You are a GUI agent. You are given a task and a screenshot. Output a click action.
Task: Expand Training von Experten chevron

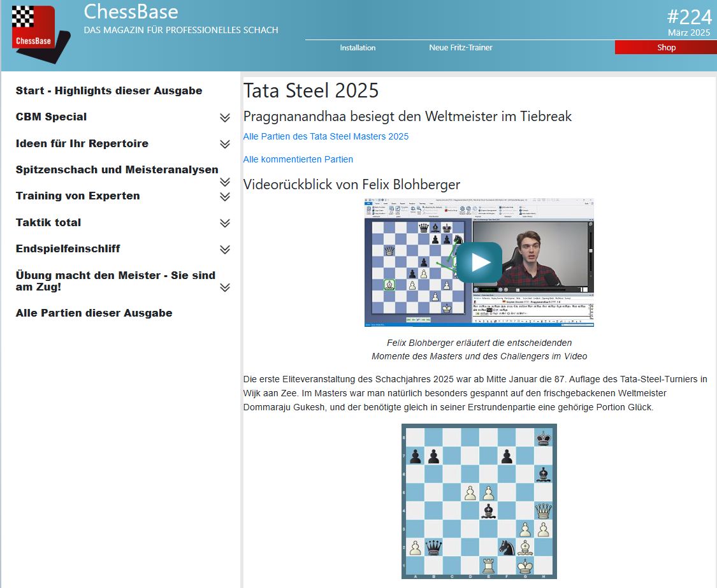224,197
